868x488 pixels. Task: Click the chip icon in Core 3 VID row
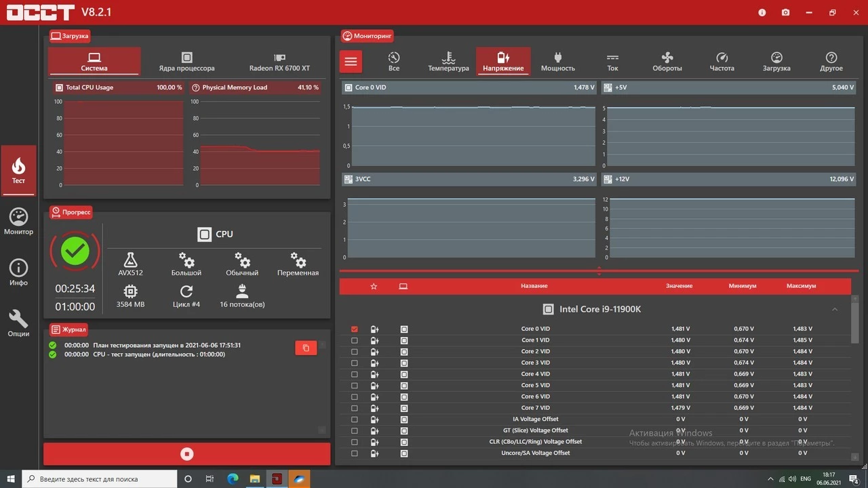[404, 363]
